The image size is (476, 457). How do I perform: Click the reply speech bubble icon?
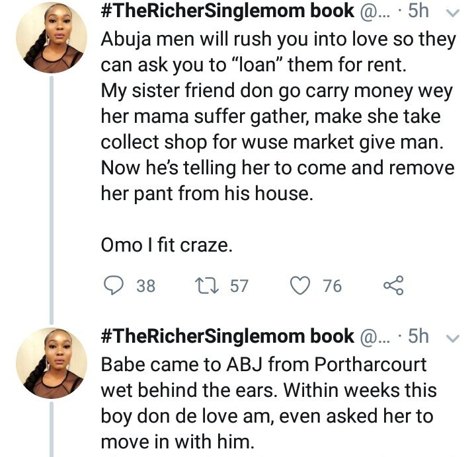tap(114, 285)
